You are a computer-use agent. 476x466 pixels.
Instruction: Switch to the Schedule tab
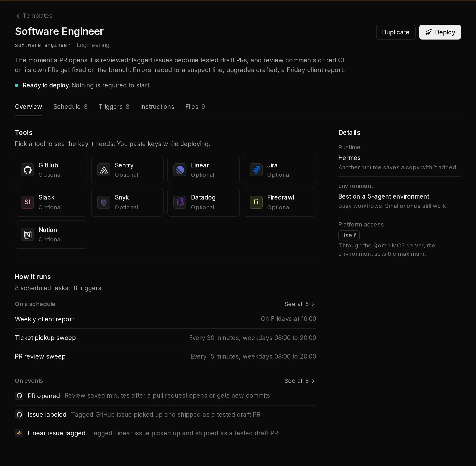70,107
